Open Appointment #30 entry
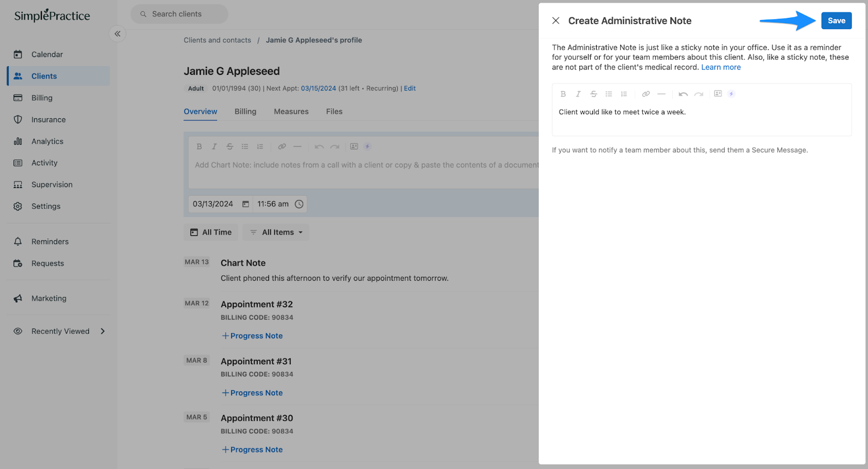The width and height of the screenshot is (868, 469). pos(257,418)
